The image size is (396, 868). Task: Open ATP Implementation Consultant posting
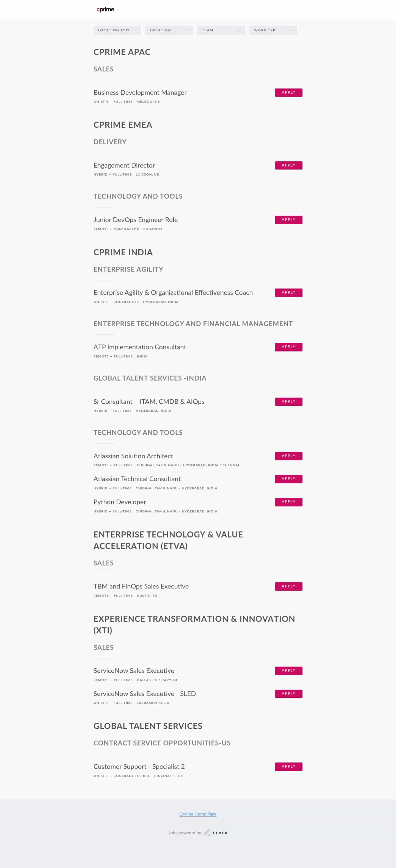140,347
